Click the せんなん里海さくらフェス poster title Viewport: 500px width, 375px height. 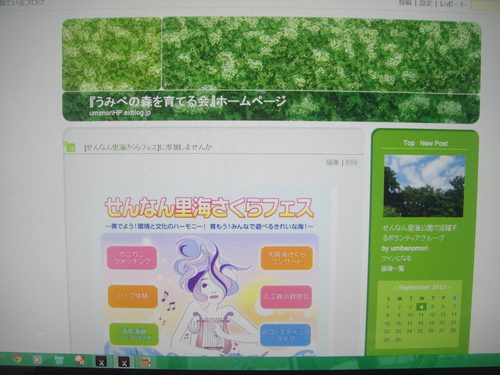(x=209, y=207)
